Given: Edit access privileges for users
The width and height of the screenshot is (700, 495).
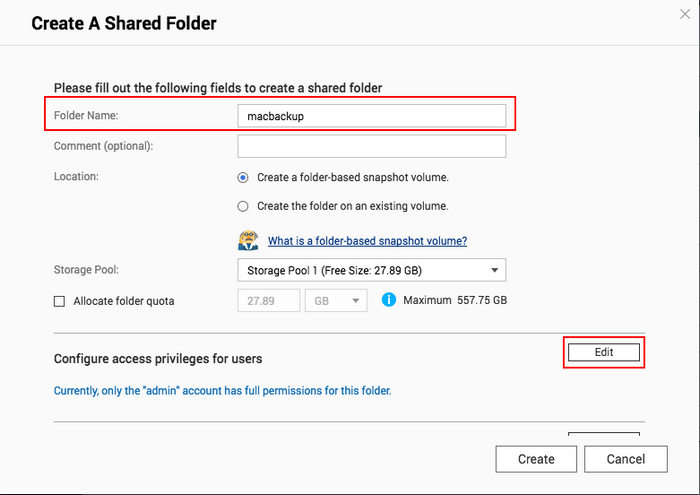Looking at the screenshot, I should (604, 352).
